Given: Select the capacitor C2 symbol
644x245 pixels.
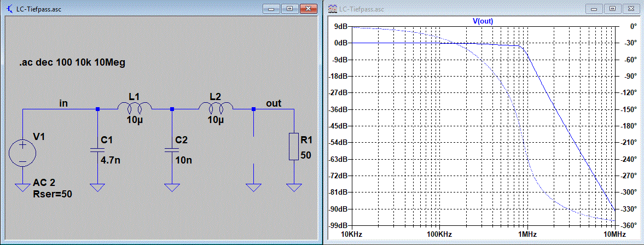Looking at the screenshot, I should pos(172,150).
